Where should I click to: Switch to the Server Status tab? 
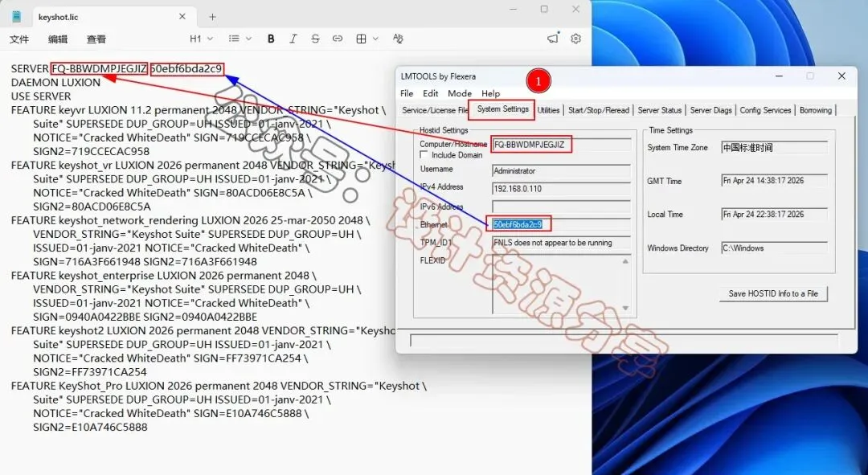(659, 110)
